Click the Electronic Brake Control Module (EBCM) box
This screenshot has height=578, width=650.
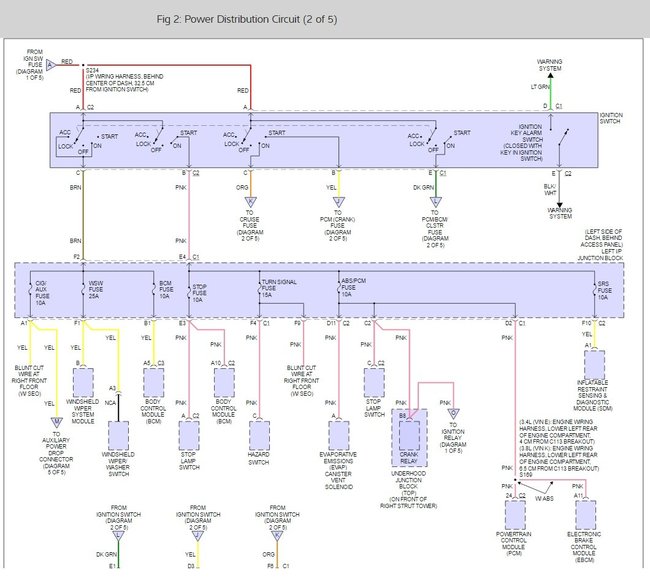click(x=586, y=515)
